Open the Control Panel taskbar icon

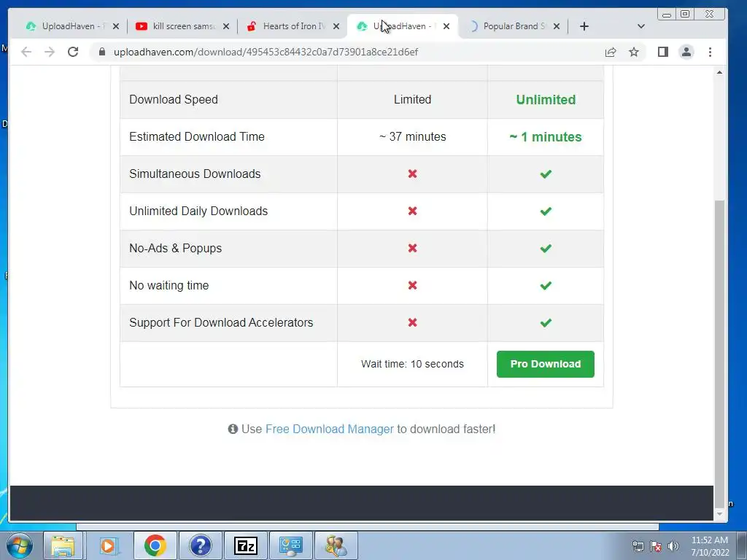tap(290, 545)
